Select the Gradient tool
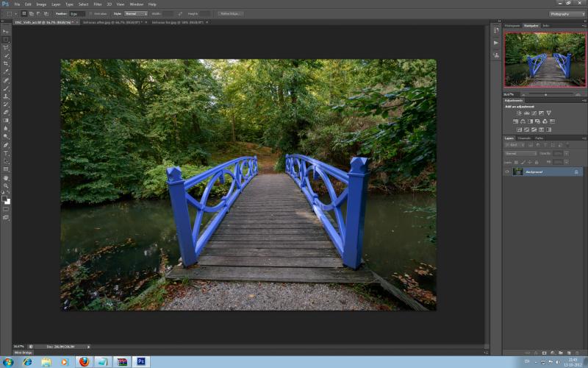 [x=6, y=121]
